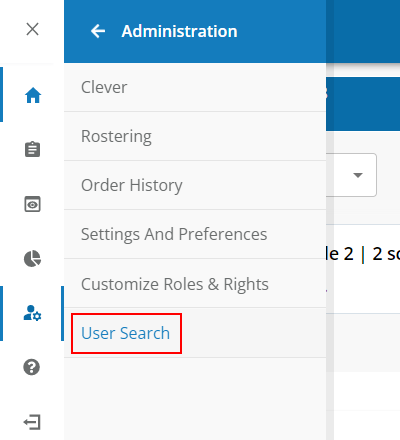Click the Administration header title
400x440 pixels.
tap(179, 31)
